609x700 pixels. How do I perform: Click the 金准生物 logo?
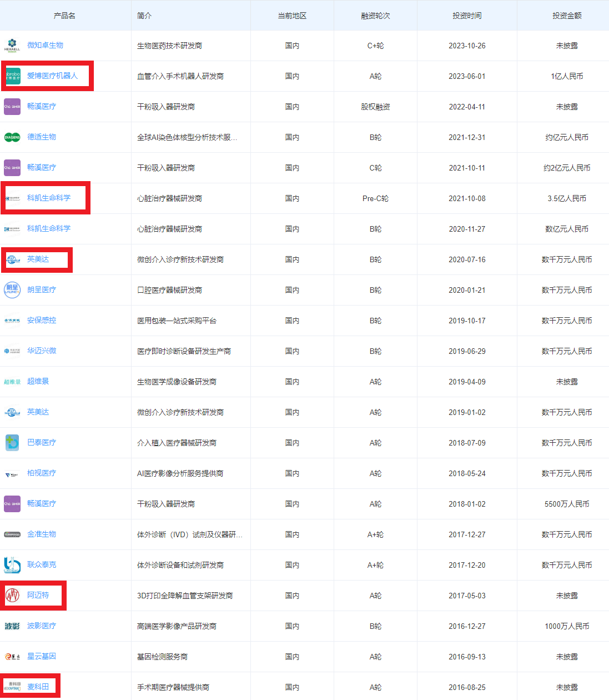12,534
